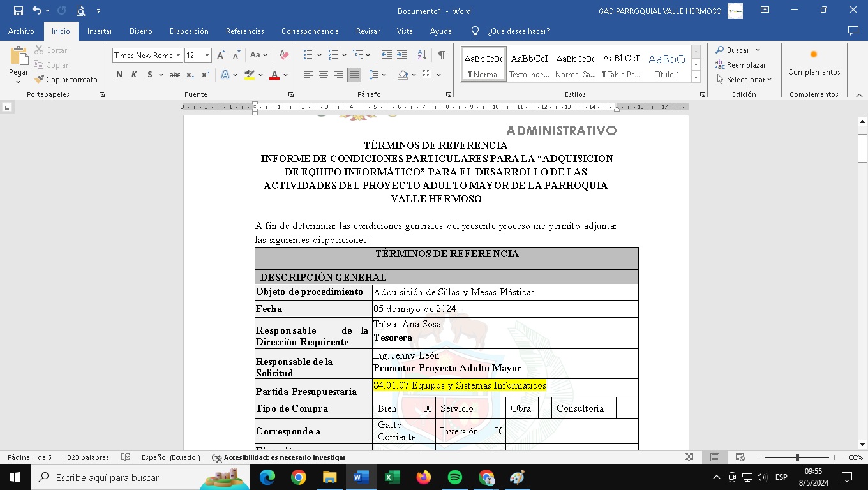
Task: Open the Insertar ribbon tab
Action: click(x=100, y=31)
